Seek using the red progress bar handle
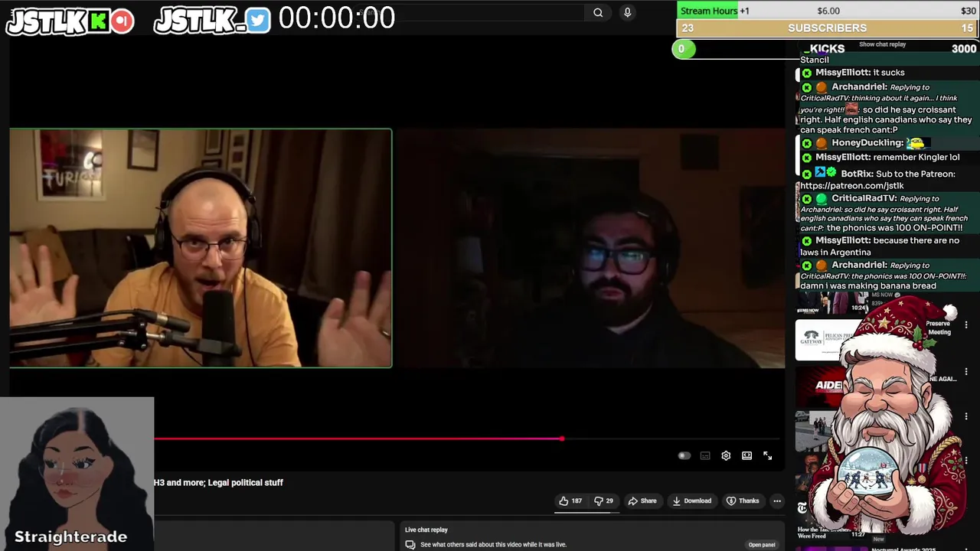This screenshot has width=980, height=551. point(562,439)
